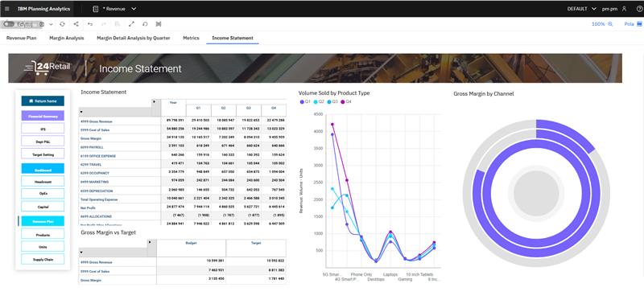Click the Financial Summary button
Viewport: 644px width, 308px height.
43,116
